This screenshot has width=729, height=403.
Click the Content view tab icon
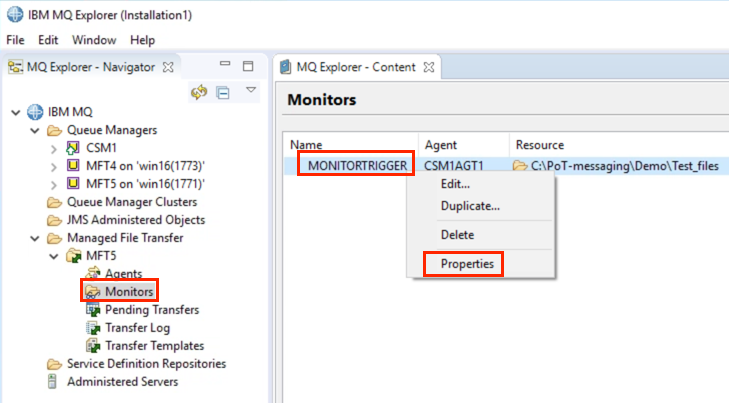coord(285,67)
